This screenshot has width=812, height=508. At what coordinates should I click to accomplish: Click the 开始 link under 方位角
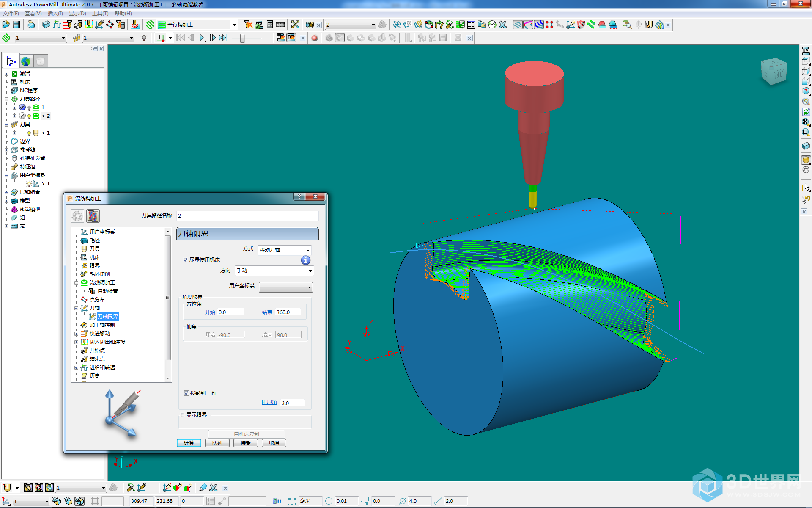[210, 312]
